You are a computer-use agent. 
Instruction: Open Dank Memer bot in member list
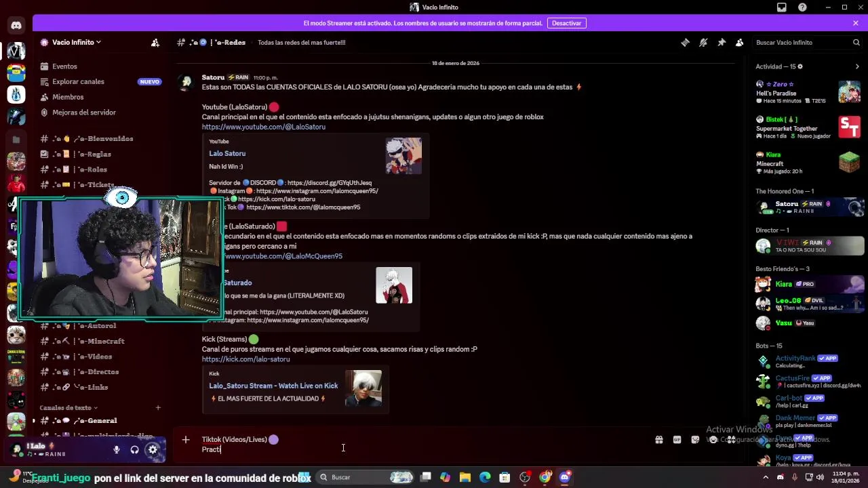point(810,421)
